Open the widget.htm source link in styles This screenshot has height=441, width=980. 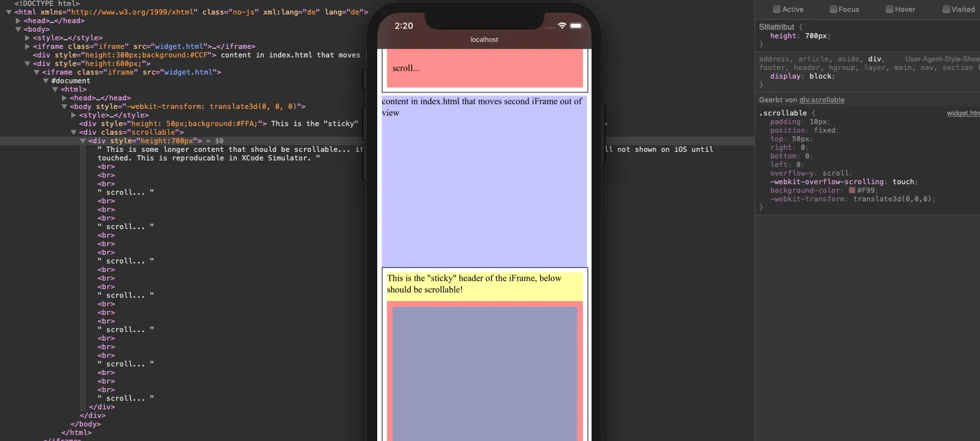pos(963,113)
